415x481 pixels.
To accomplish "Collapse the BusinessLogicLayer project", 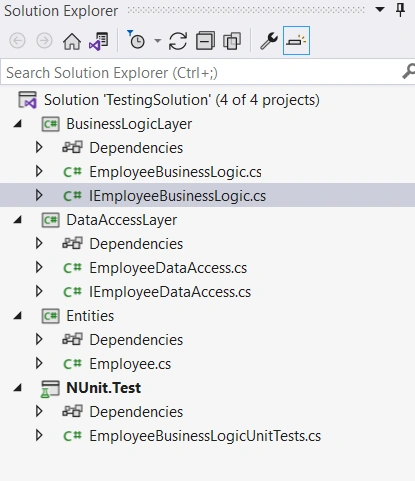I will tap(18, 124).
